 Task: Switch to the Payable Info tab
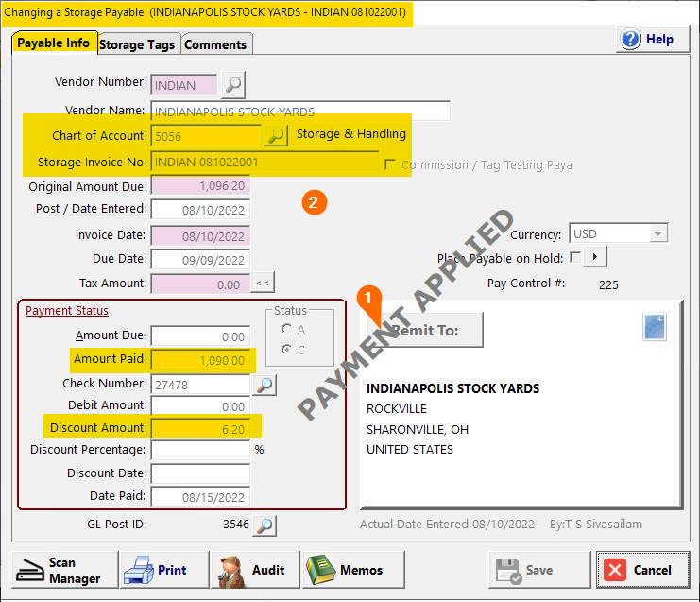(x=54, y=43)
